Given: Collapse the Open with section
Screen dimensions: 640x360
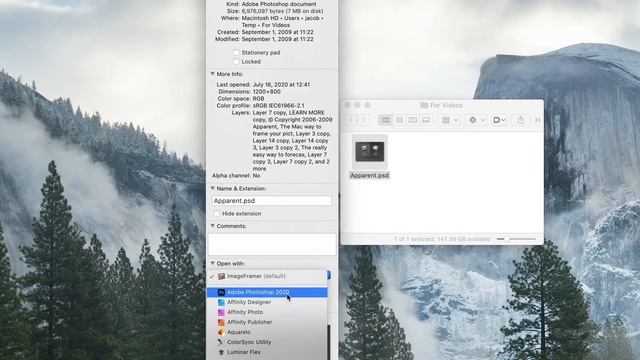Looking at the screenshot, I should pos(213,264).
